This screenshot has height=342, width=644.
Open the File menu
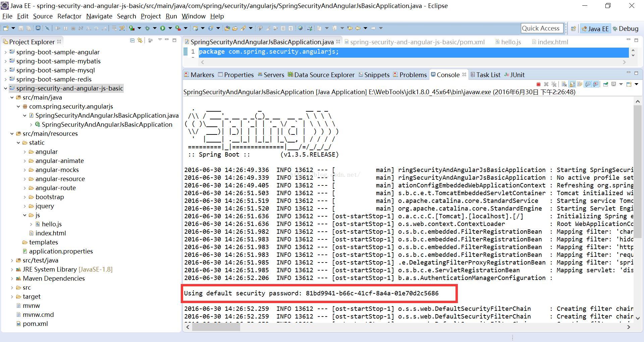tap(7, 16)
